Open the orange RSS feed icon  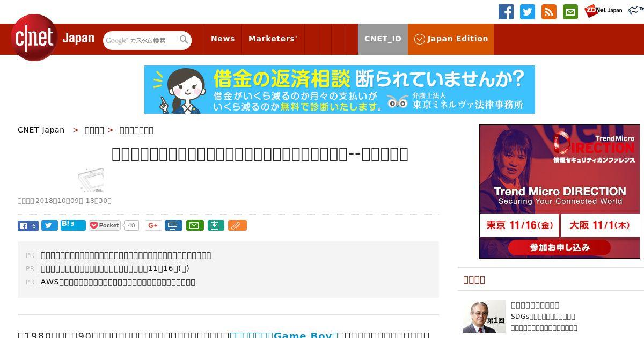[549, 12]
